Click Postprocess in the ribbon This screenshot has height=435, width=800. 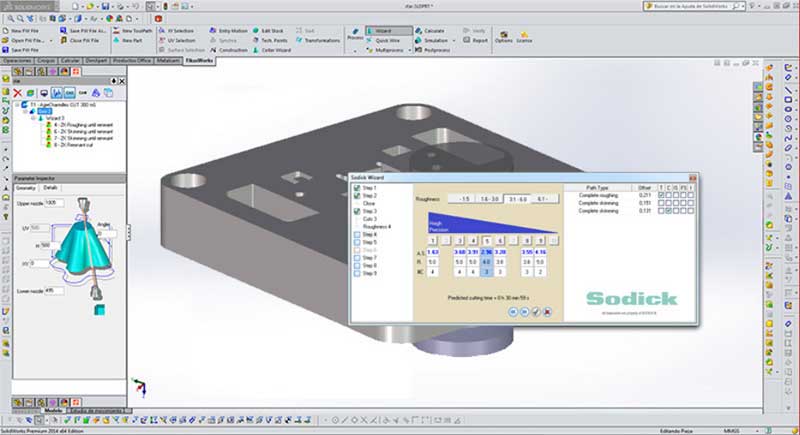coord(433,50)
